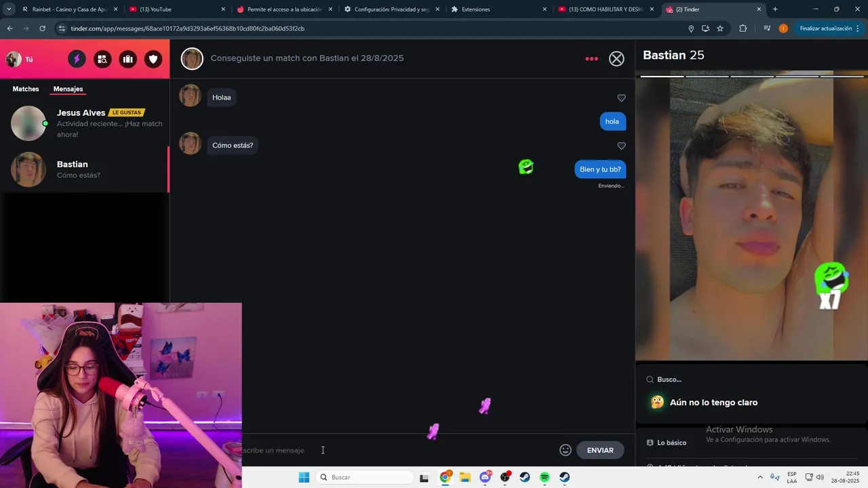Open the Windows Start menu

coord(304,477)
